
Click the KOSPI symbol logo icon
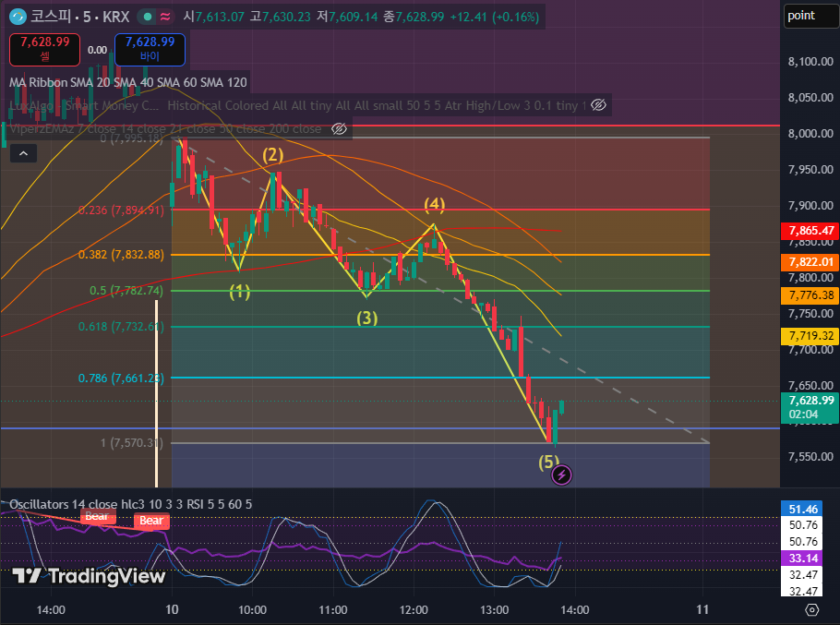18,17
